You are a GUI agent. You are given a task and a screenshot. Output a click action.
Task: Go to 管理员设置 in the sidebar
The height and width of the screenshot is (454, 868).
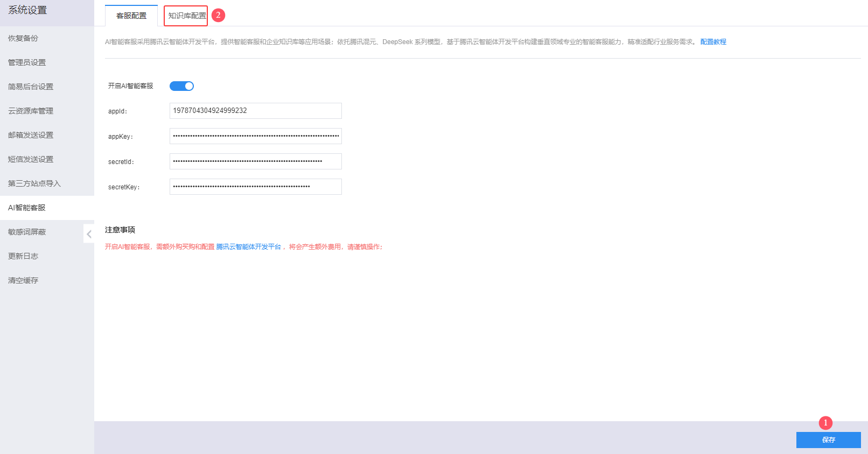(27, 62)
